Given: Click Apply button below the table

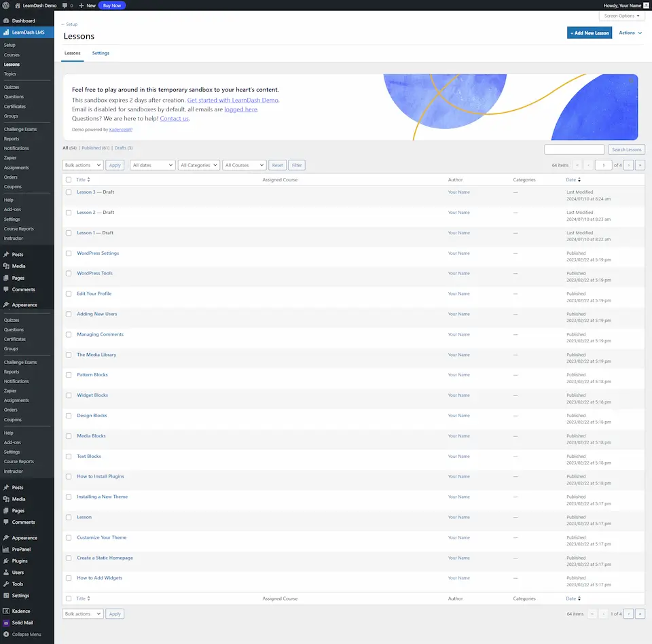Looking at the screenshot, I should click(x=115, y=613).
